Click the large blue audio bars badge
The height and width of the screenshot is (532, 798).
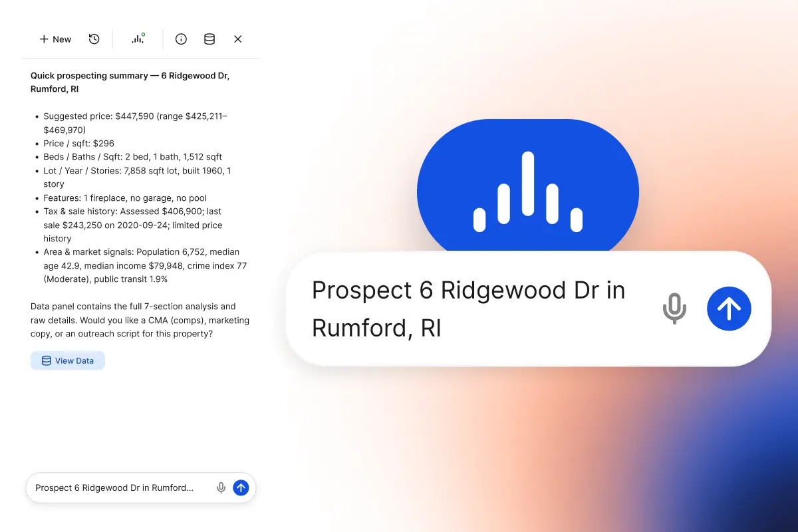pos(527,192)
